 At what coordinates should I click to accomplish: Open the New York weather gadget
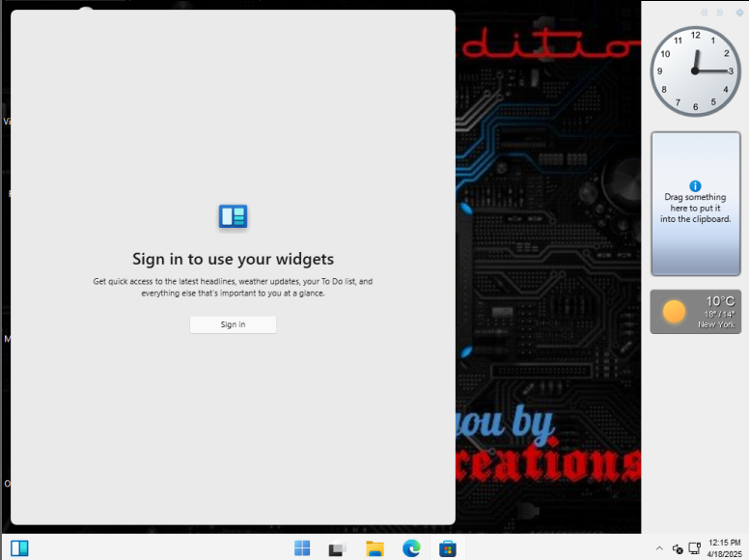click(x=696, y=312)
